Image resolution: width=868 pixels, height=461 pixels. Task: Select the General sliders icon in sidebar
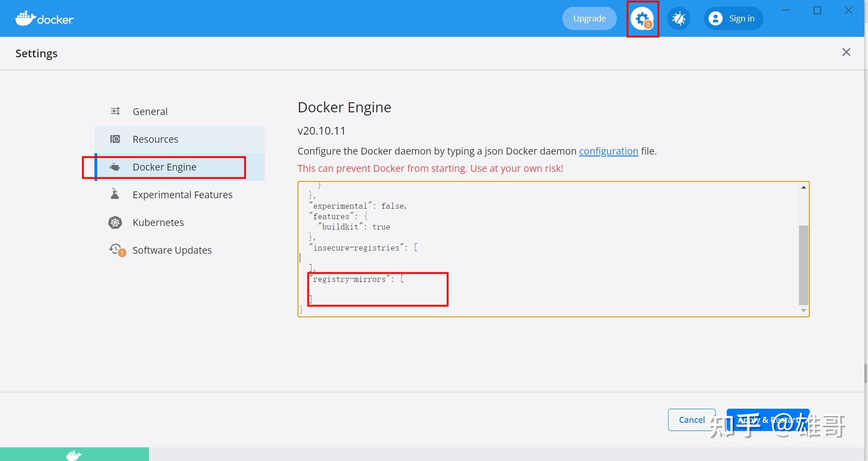(x=115, y=111)
